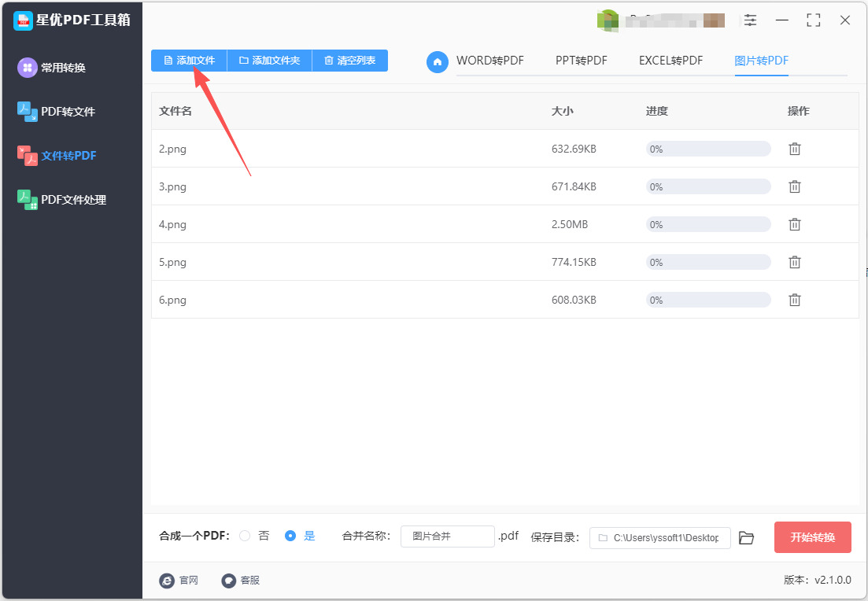The height and width of the screenshot is (601, 868).
Task: Click the 星优PDF工具箱 app logo icon
Action: click(x=23, y=20)
